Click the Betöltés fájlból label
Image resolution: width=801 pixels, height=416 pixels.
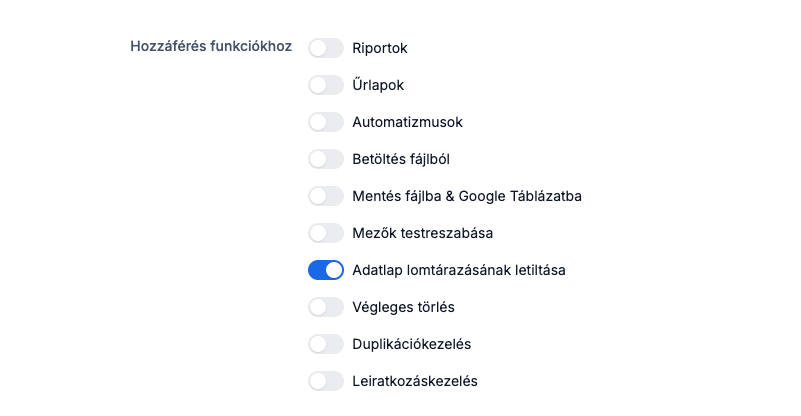408,159
